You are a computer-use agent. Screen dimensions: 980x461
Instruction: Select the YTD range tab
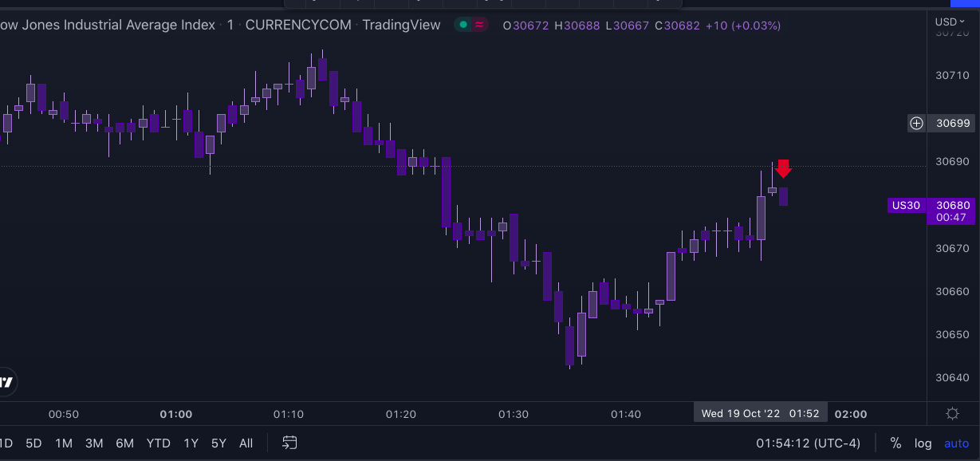(x=158, y=443)
